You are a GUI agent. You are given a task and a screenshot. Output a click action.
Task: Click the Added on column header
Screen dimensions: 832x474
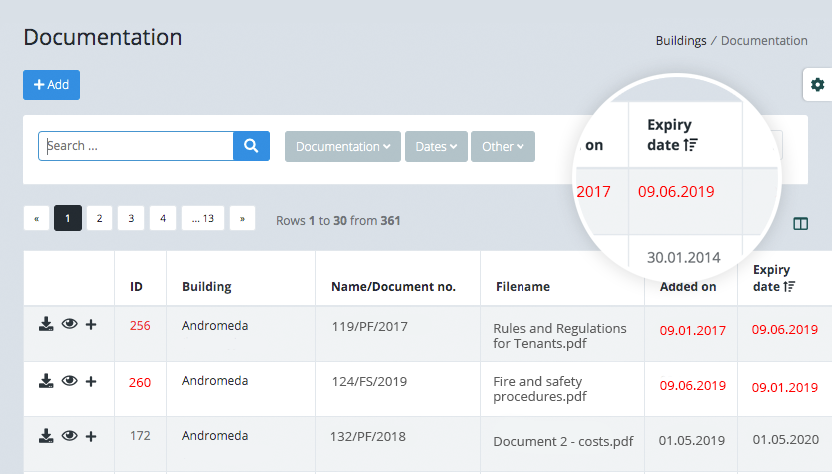click(688, 287)
